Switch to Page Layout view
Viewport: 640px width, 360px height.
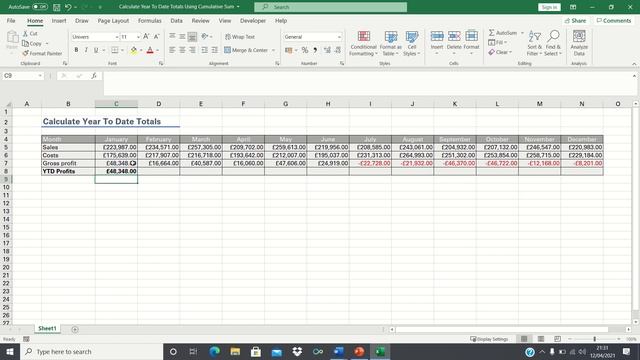[541, 339]
